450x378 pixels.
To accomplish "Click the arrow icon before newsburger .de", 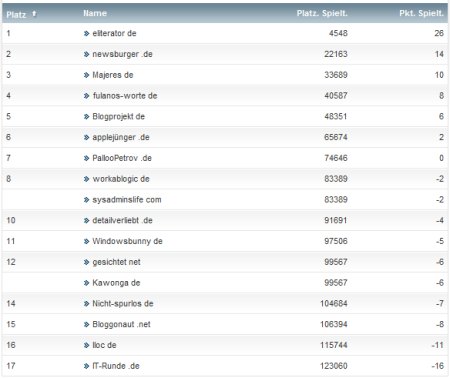I will pos(87,54).
